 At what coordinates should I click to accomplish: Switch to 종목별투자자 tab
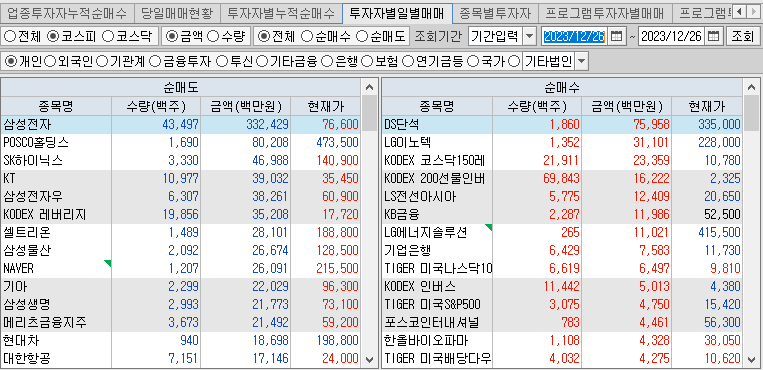coord(495,13)
